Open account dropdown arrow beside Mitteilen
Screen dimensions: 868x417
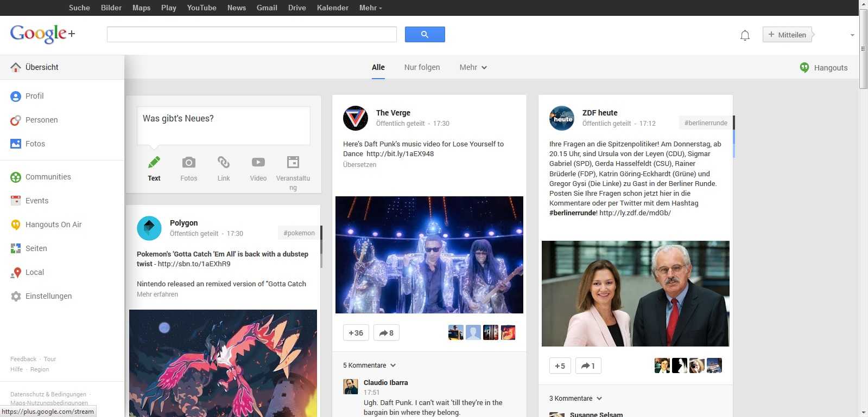(852, 35)
